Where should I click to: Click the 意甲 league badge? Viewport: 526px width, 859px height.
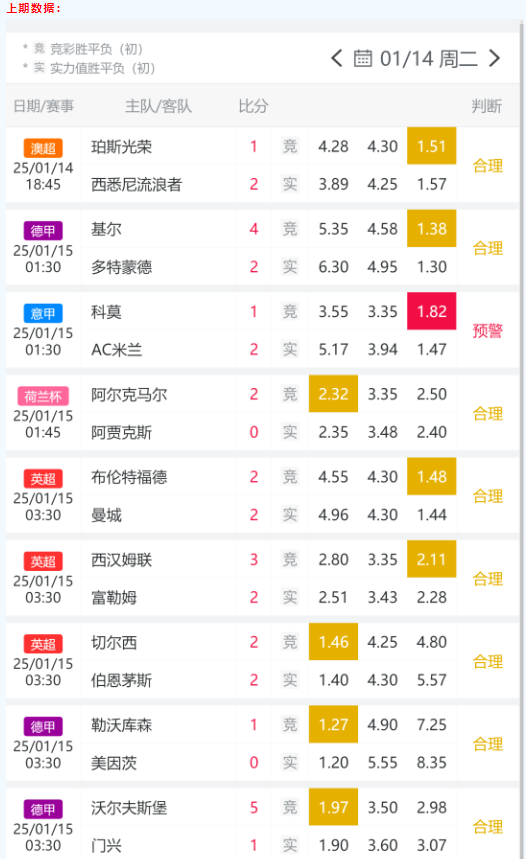pos(43,313)
